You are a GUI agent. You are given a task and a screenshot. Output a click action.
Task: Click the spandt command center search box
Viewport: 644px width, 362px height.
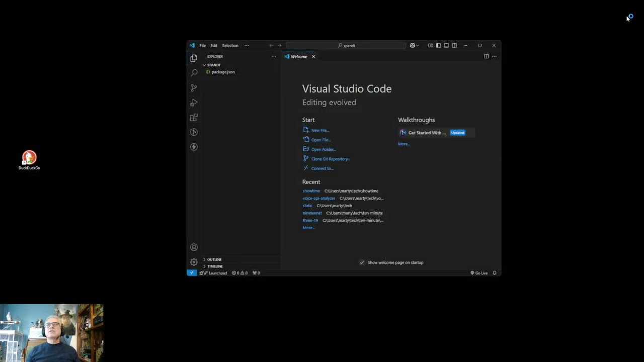pyautogui.click(x=346, y=46)
